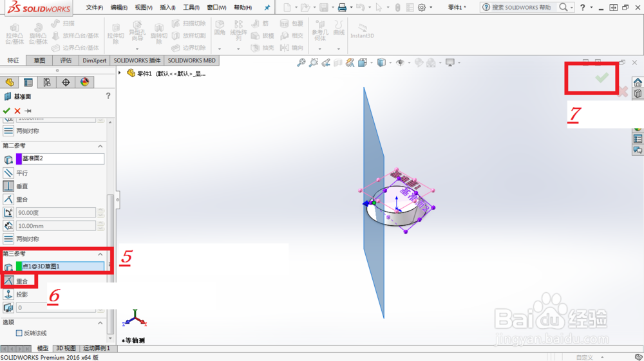The height and width of the screenshot is (361, 644).
Task: Click the Save icon in top toolbar
Action: [x=324, y=7]
